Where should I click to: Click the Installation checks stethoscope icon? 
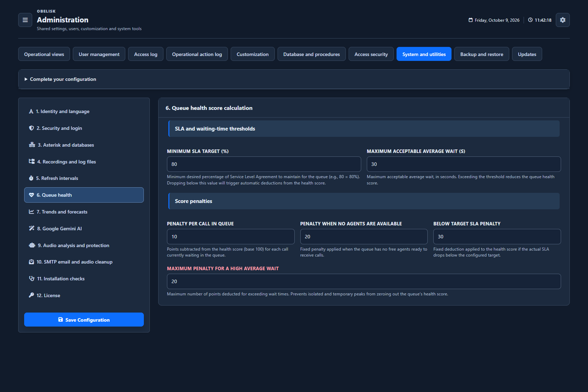click(x=32, y=279)
